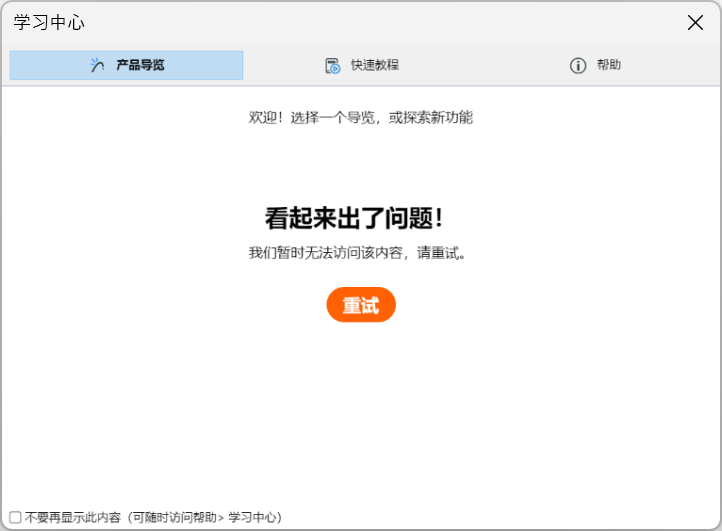
Task: Click the 看起来出了问题! heading
Action: (354, 218)
